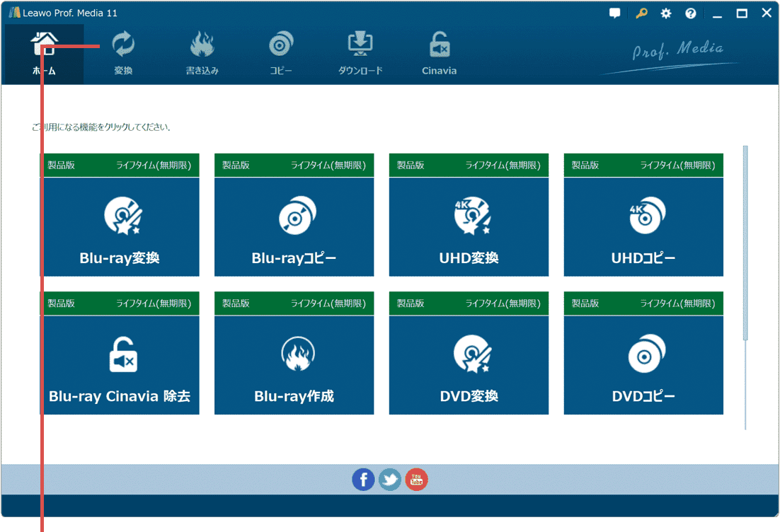Select the UHDコピー tile
Screen dimensions: 780x532
[643, 226]
